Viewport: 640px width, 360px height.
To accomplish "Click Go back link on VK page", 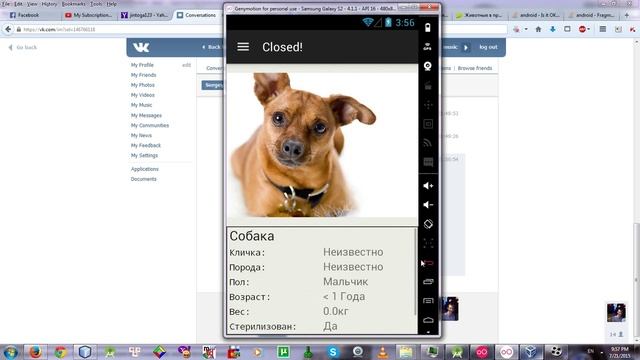I will pyautogui.click(x=23, y=47).
